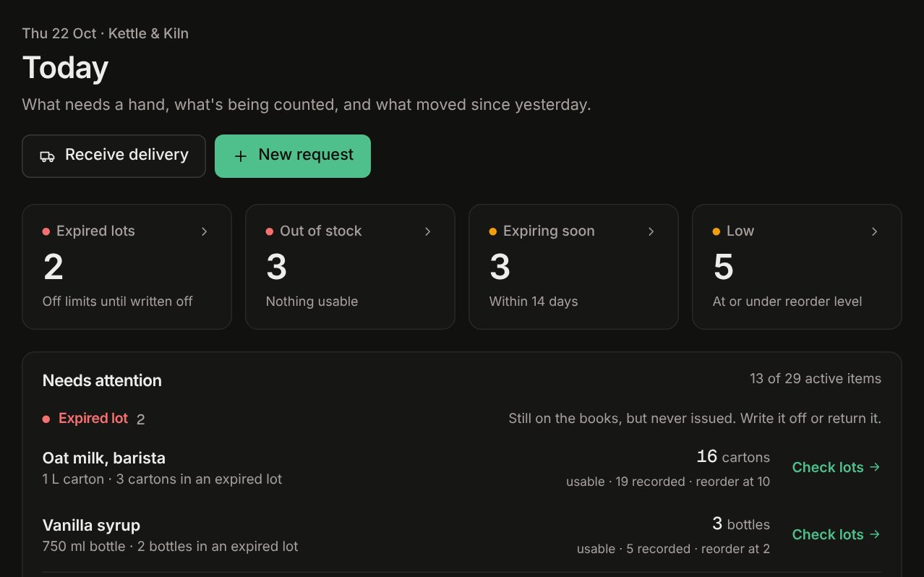Click '3 cartons in an expired lot' detail
Screen dimensions: 924x577
(x=199, y=479)
